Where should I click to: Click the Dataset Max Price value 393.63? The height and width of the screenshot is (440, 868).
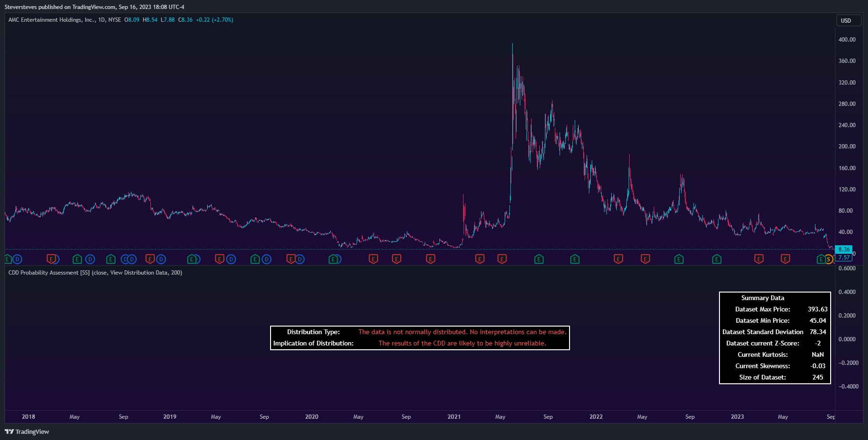click(x=818, y=310)
